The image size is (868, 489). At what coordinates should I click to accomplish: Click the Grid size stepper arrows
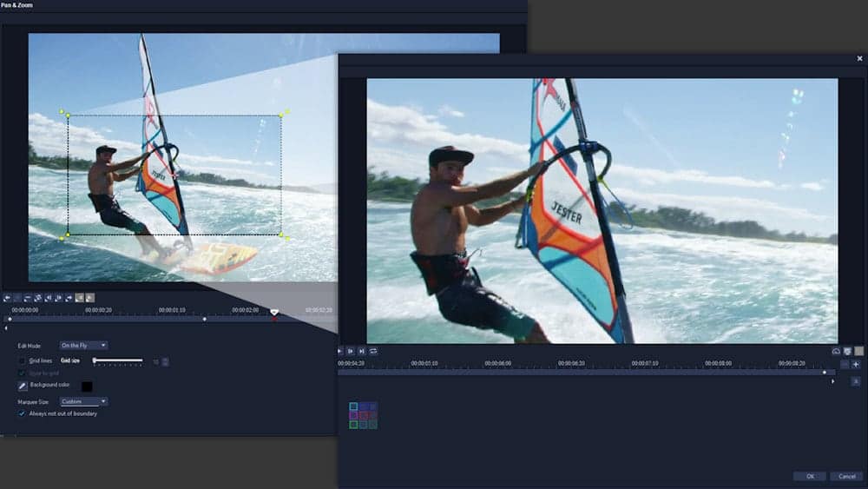[x=166, y=360]
